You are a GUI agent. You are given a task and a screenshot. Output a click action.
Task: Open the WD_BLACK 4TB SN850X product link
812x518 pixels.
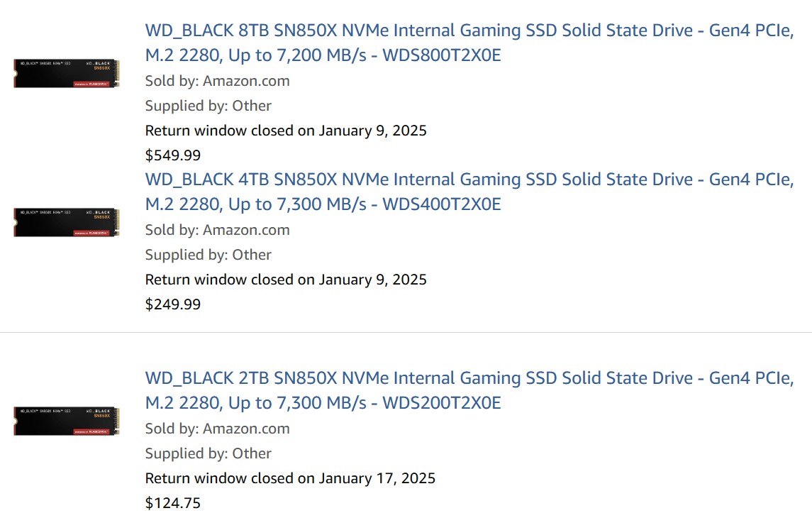(468, 180)
